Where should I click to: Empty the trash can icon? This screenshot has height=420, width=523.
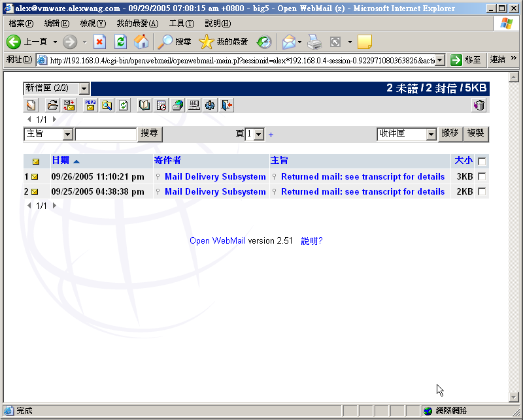coord(479,105)
